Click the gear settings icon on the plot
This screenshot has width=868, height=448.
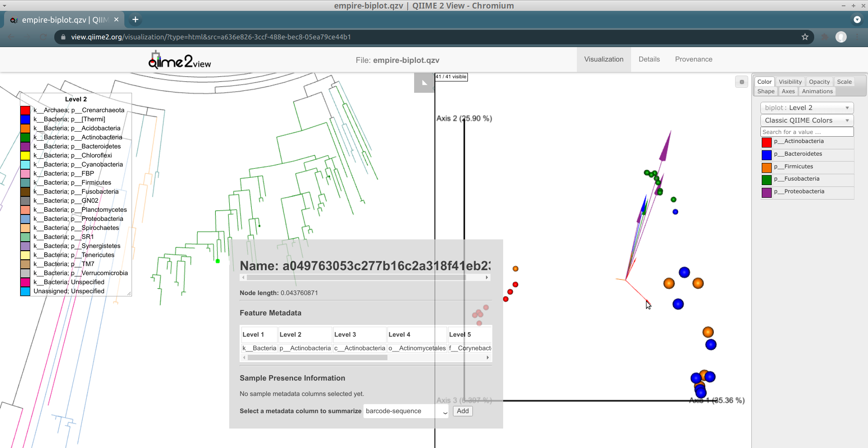(x=741, y=82)
